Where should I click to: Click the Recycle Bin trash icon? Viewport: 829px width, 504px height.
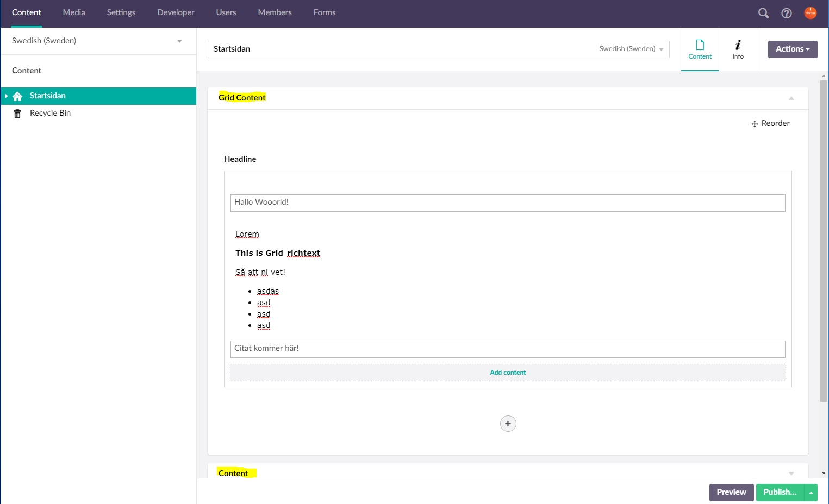pyautogui.click(x=17, y=114)
